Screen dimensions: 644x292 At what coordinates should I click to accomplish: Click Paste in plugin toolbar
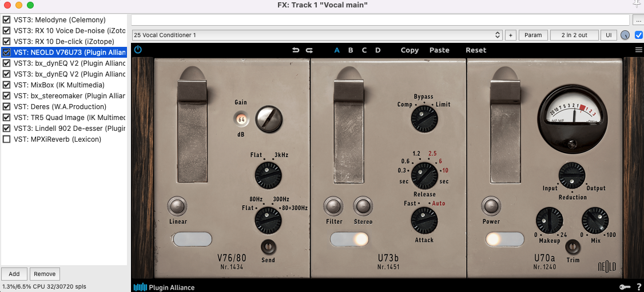439,50
